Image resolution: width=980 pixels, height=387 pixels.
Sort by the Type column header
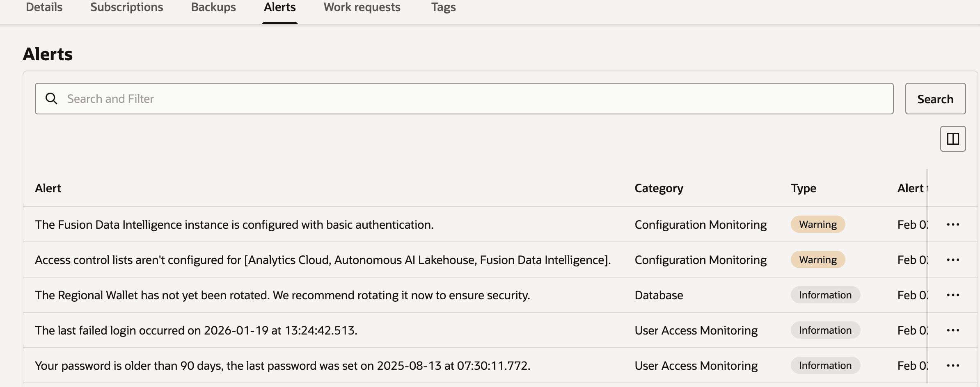pos(804,188)
